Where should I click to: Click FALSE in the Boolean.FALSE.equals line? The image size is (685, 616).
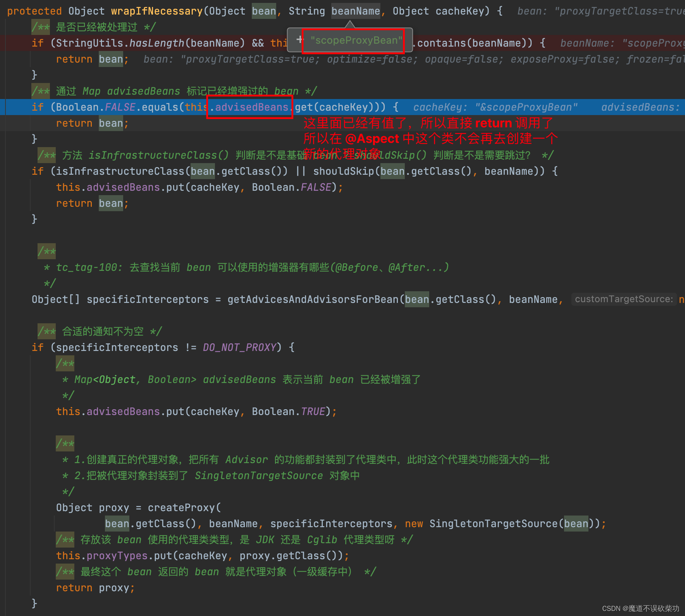pyautogui.click(x=120, y=107)
